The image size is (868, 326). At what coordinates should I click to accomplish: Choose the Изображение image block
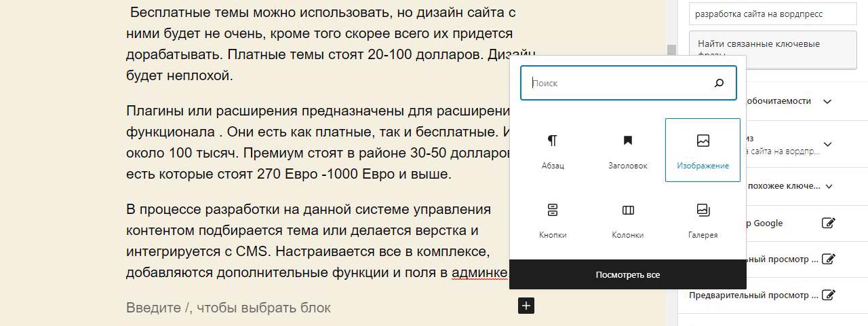click(703, 150)
